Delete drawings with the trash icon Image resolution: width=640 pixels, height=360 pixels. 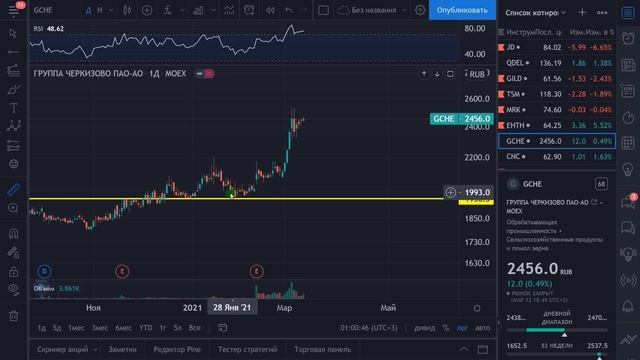click(13, 316)
